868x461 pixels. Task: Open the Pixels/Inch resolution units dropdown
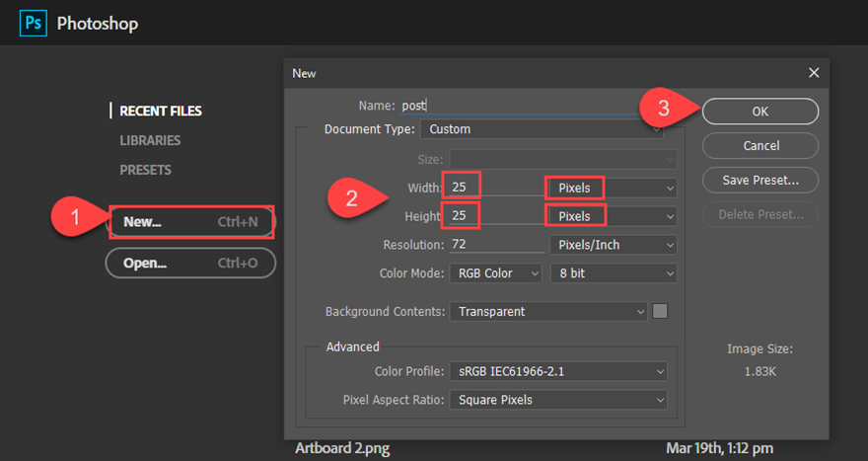pos(613,245)
